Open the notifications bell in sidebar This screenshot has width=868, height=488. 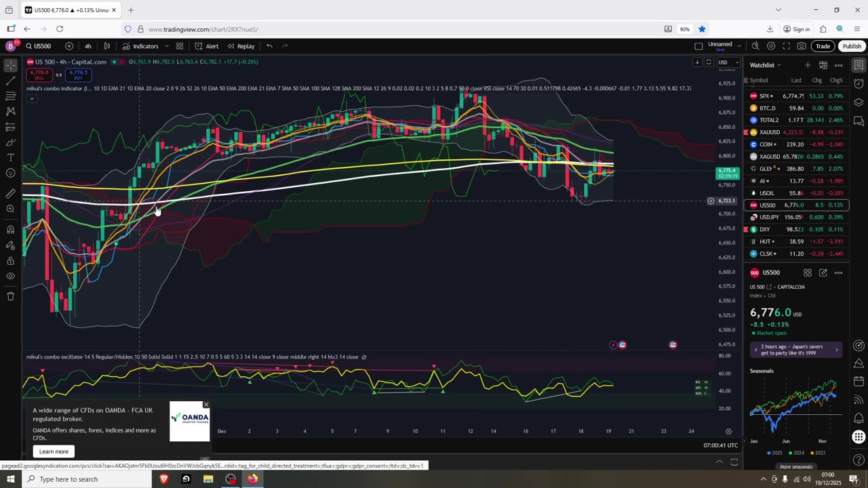(859, 418)
